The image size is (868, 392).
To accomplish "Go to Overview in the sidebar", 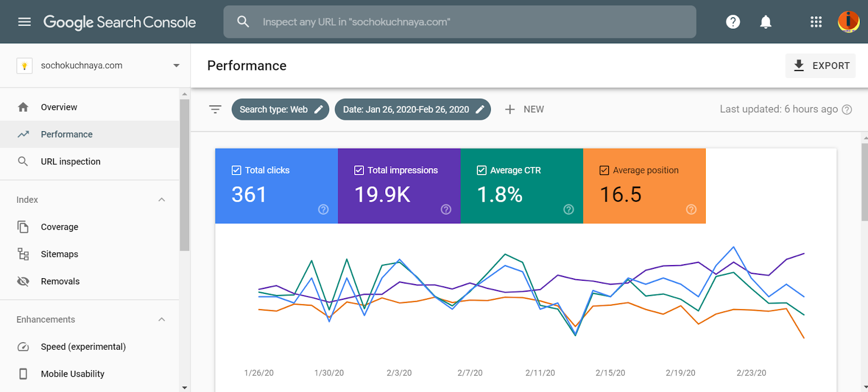I will 59,107.
